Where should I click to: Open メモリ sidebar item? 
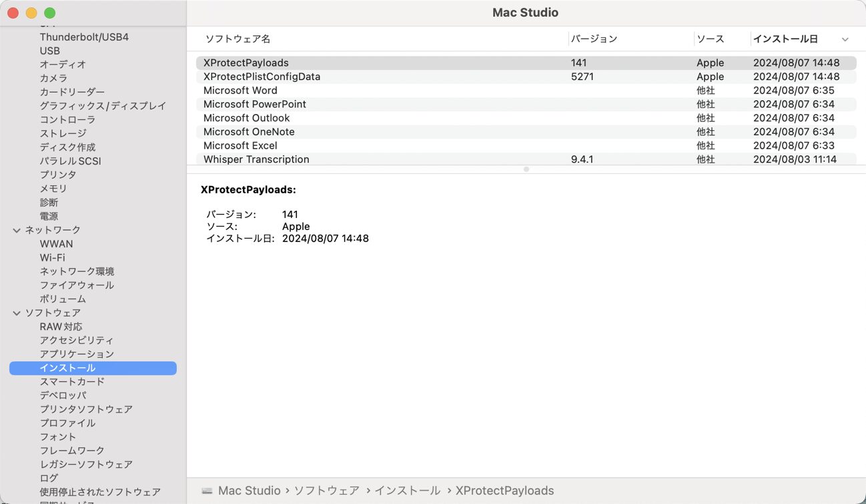pyautogui.click(x=53, y=189)
